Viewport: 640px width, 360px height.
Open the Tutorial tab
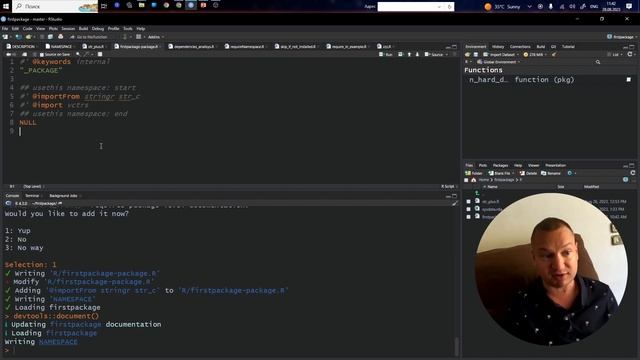pyautogui.click(x=568, y=47)
